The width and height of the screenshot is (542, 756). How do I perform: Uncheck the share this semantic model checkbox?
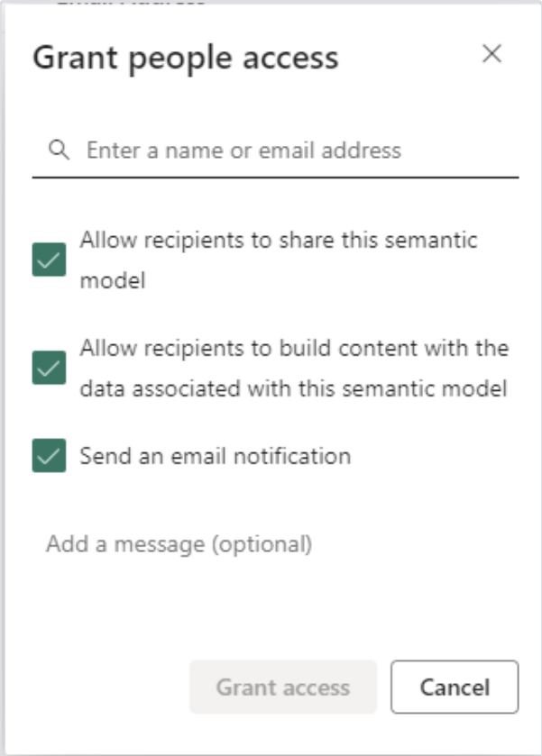pos(50,260)
